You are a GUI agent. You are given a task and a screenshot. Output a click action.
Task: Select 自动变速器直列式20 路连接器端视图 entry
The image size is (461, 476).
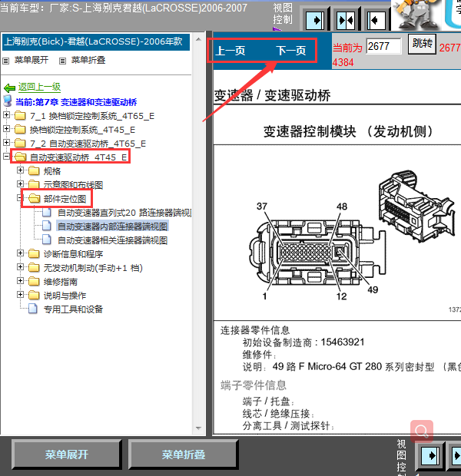click(124, 213)
